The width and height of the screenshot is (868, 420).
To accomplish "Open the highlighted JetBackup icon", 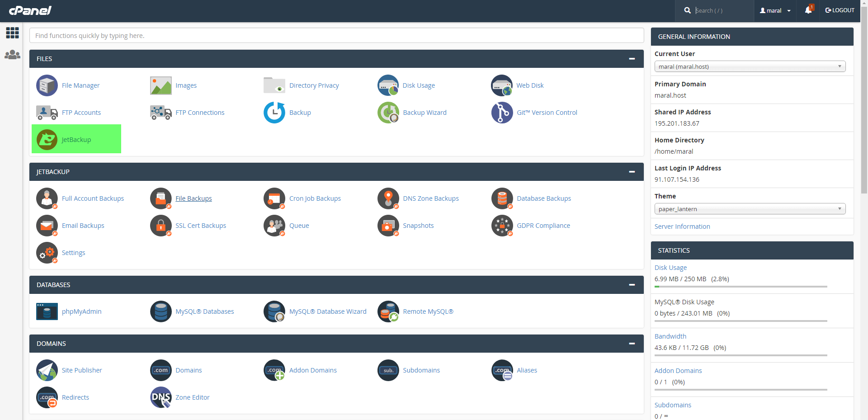I will [x=47, y=140].
